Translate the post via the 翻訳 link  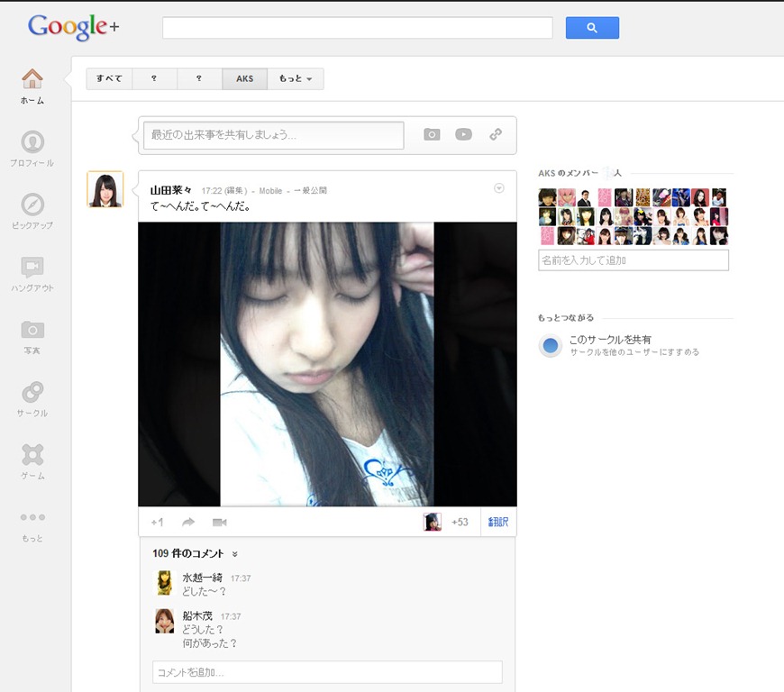pos(498,522)
